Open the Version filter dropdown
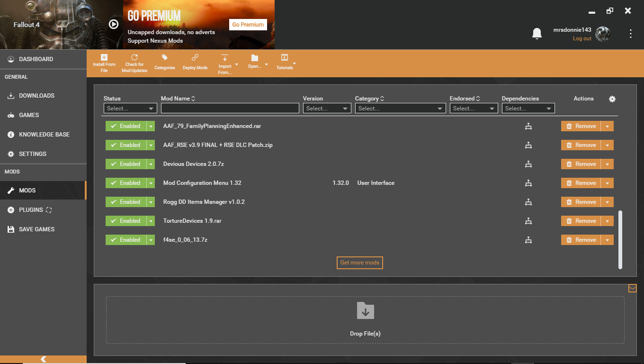 (x=327, y=109)
